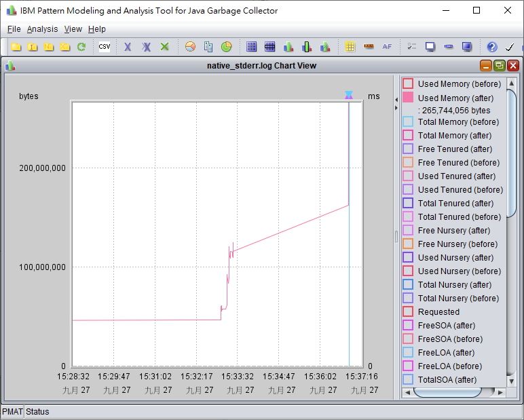Open a file with the first folder icon
This screenshot has width=524, height=420.
pyautogui.click(x=16, y=47)
